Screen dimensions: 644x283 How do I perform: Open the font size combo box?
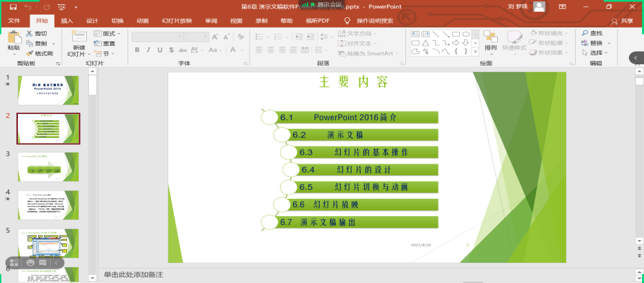(197, 37)
